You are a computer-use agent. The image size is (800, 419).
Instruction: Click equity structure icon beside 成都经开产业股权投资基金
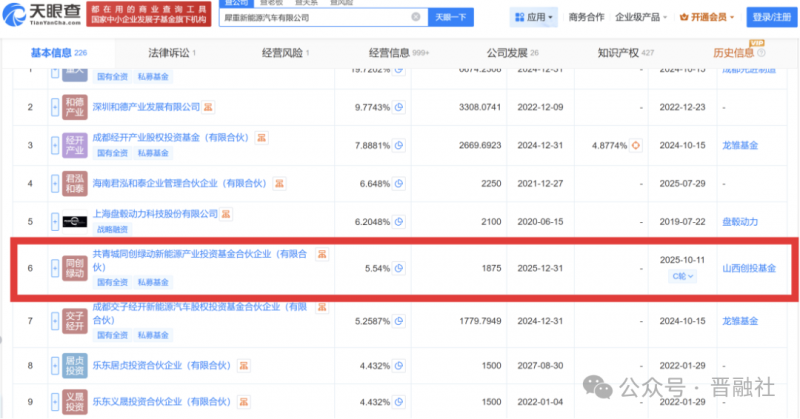pyautogui.click(x=262, y=138)
